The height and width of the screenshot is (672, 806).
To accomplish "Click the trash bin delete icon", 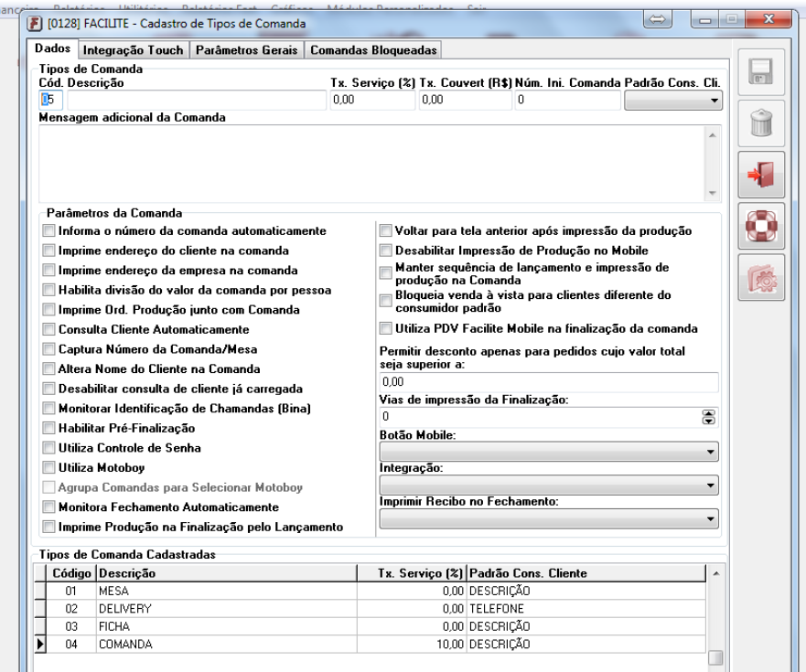I will pyautogui.click(x=761, y=123).
